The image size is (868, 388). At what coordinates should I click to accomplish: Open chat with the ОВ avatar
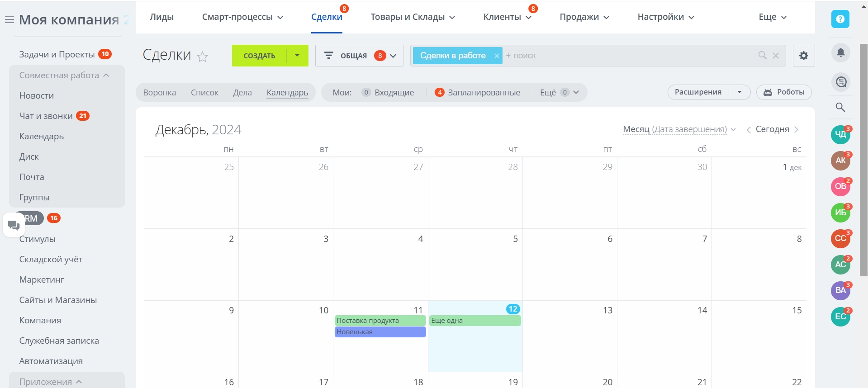tap(840, 186)
